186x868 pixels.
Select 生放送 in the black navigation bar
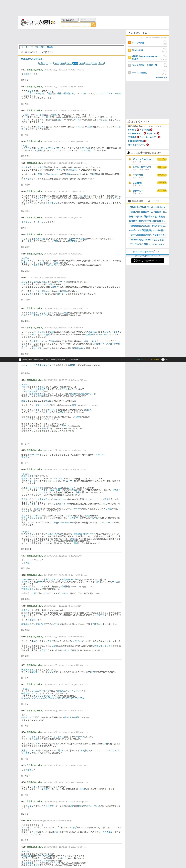36,359
